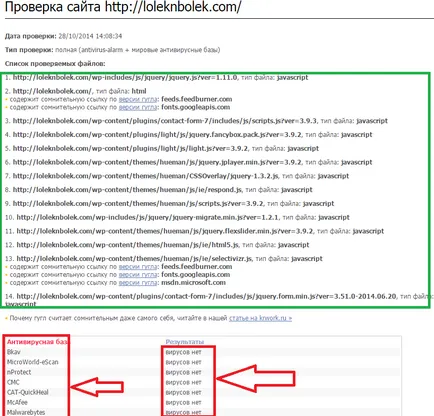Click file 13 URL ie/selectivizr.js
Image resolution: width=434 pixels, height=416 pixels.
(134, 259)
